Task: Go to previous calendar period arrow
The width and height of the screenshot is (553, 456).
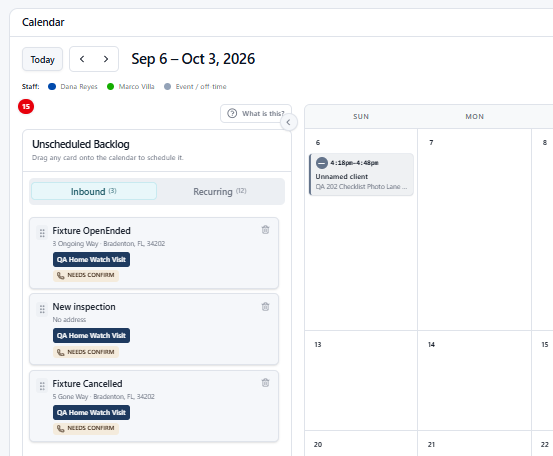Action: point(82,59)
